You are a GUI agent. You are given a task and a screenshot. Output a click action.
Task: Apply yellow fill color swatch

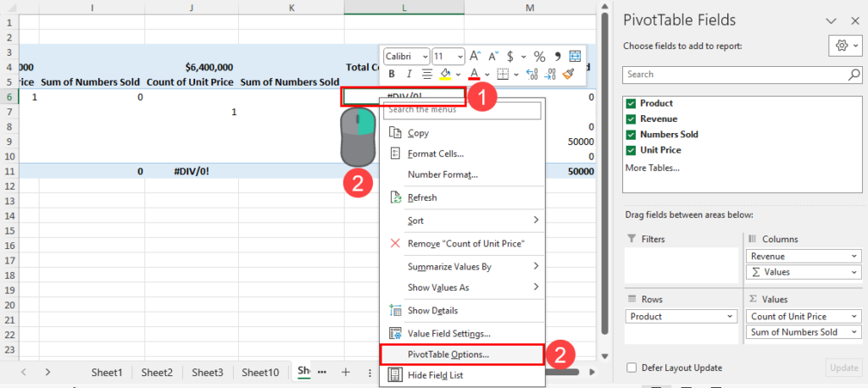click(x=446, y=74)
